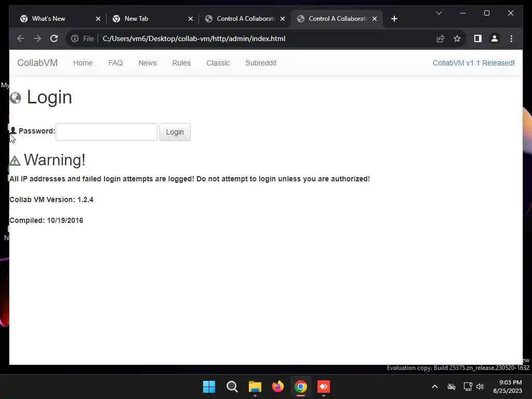
Task: Close the New Tab tab
Action: [191, 19]
